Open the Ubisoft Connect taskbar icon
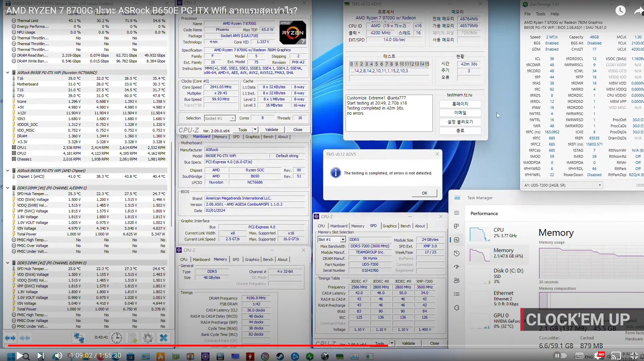Screen dimensions: 644x361 (x=265, y=356)
